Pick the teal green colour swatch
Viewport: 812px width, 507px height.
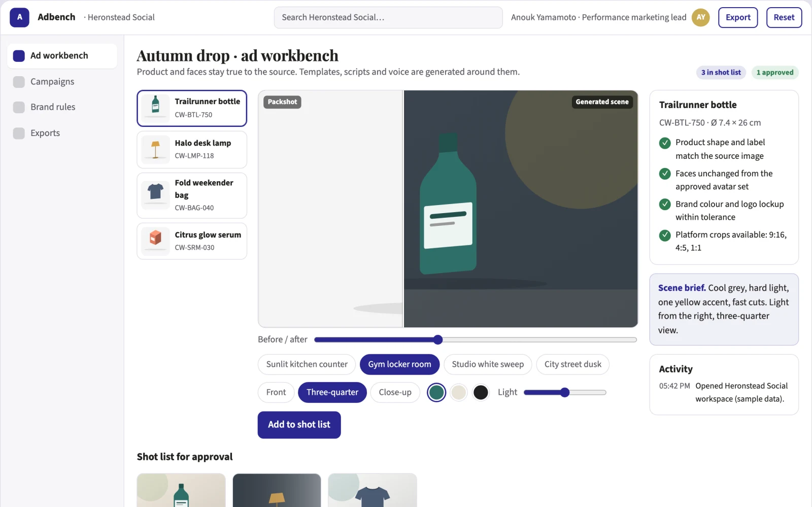[436, 392]
